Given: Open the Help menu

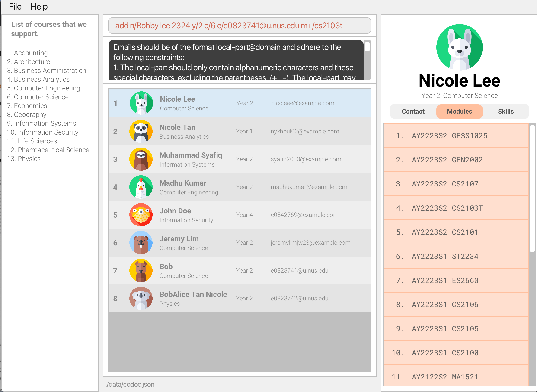Looking at the screenshot, I should point(39,7).
